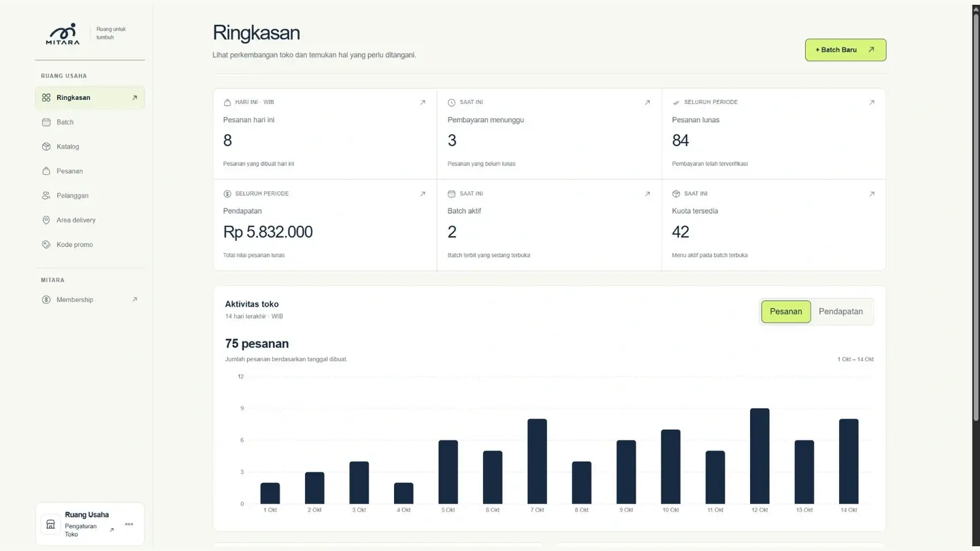Click the Rp 5.832.000 revenue value

pyautogui.click(x=268, y=232)
